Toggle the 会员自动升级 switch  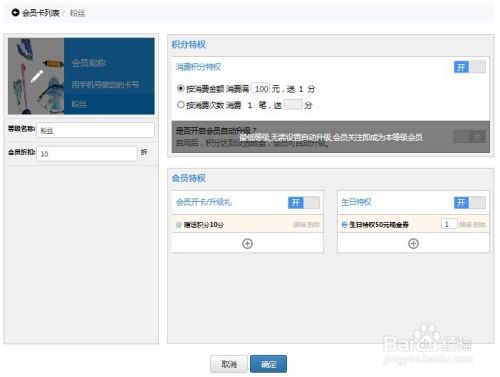tap(469, 136)
